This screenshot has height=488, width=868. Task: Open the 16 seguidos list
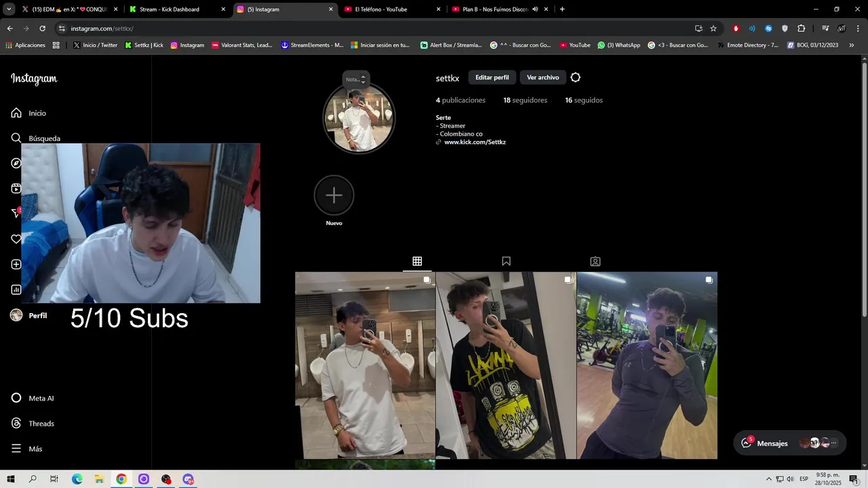[x=584, y=100]
